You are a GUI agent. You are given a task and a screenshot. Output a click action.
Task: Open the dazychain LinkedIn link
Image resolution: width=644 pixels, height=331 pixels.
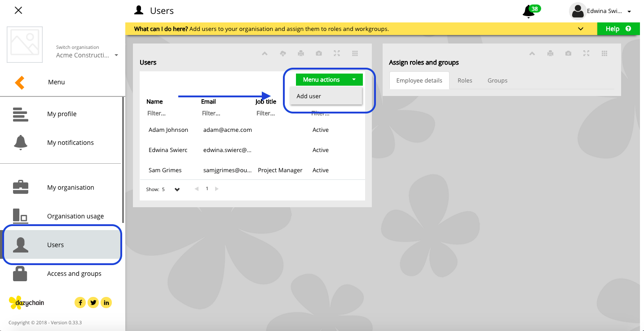pos(106,303)
